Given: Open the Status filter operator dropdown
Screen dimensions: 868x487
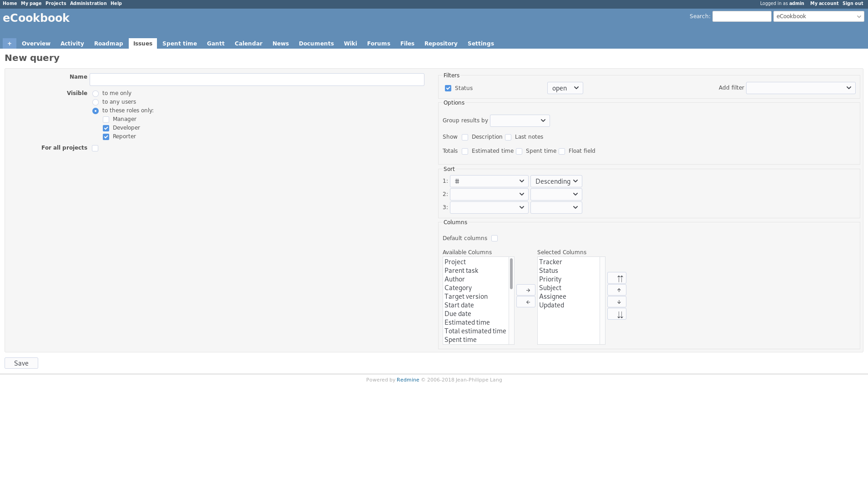Looking at the screenshot, I should click(565, 88).
